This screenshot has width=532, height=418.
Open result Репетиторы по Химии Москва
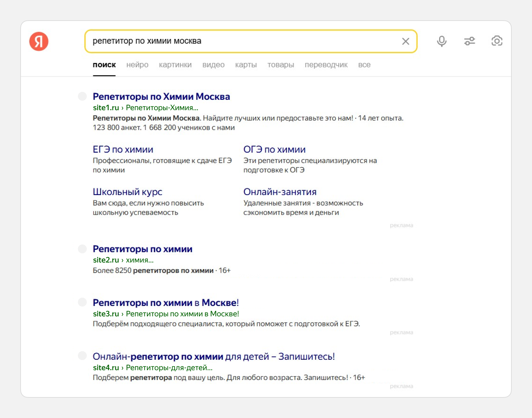point(161,97)
